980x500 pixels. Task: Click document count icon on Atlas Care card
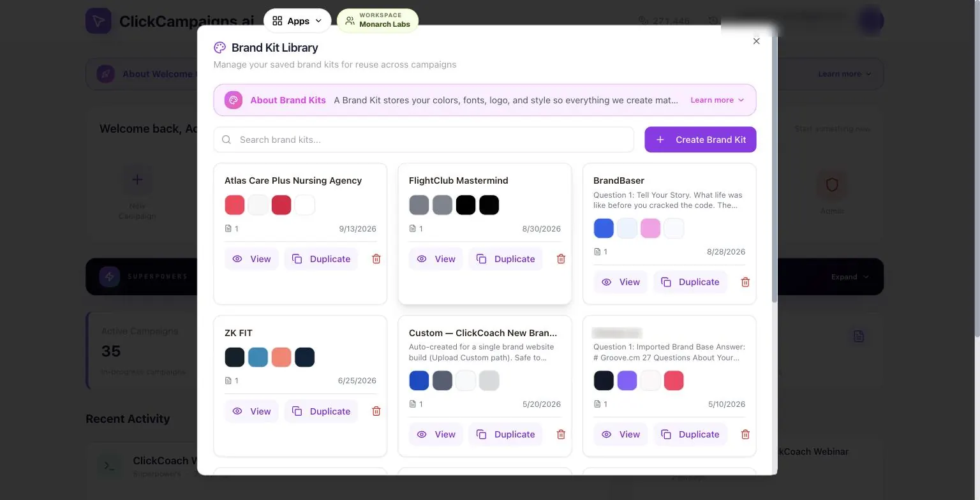tap(228, 228)
